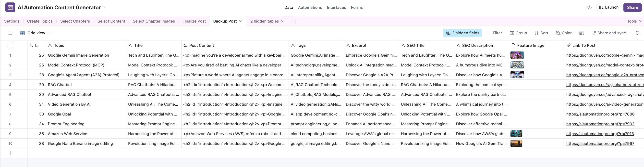Open Google Gemini row feature image thumbnail
This screenshot has height=167, width=644.
click(x=517, y=55)
